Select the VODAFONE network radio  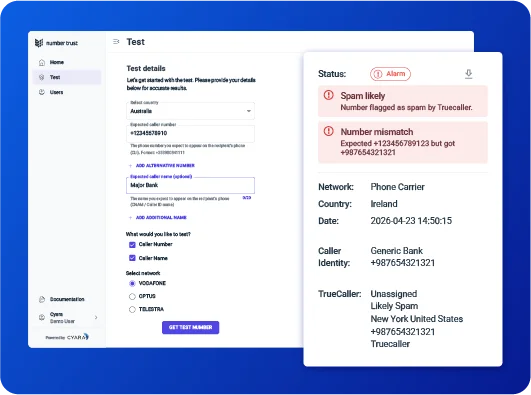pyautogui.click(x=132, y=284)
